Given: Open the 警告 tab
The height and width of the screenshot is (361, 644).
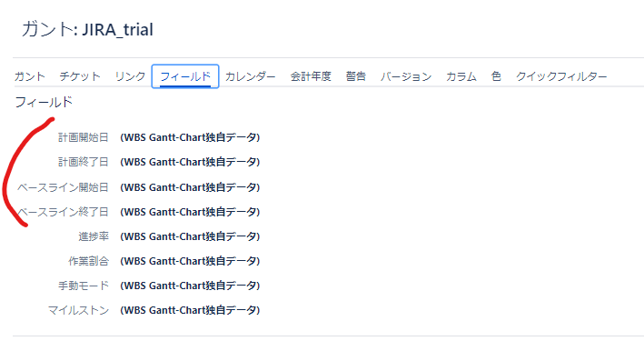Looking at the screenshot, I should coord(356,76).
